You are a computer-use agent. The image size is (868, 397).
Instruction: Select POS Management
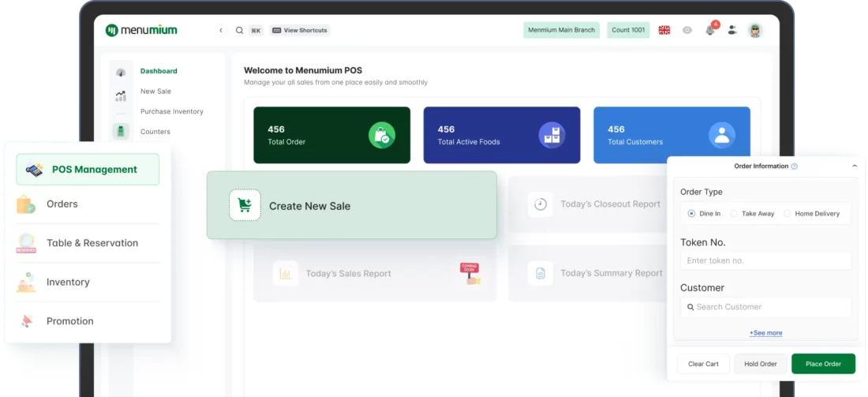coord(88,170)
